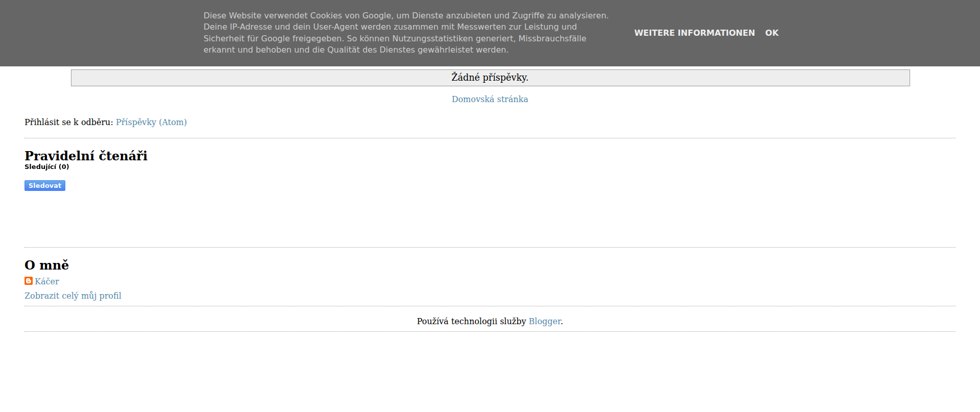Click the orange Blogger icon beside Káčer

[x=29, y=281]
